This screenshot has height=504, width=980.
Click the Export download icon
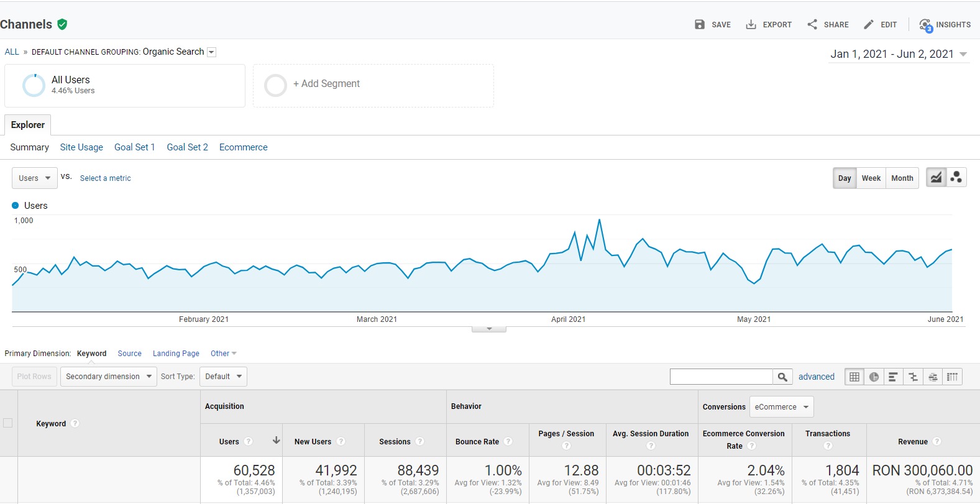coord(751,25)
